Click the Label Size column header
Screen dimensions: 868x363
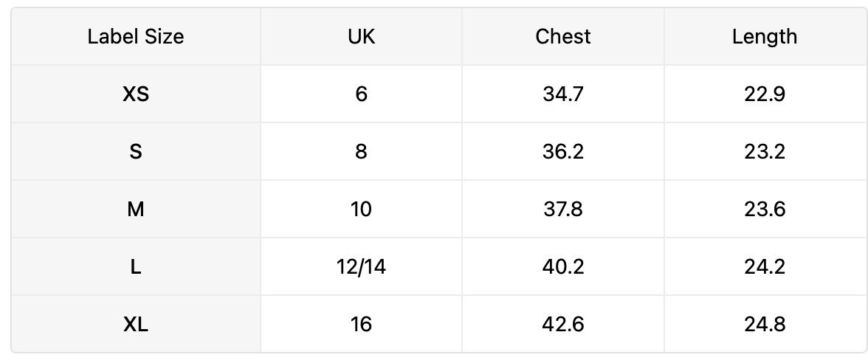click(136, 37)
